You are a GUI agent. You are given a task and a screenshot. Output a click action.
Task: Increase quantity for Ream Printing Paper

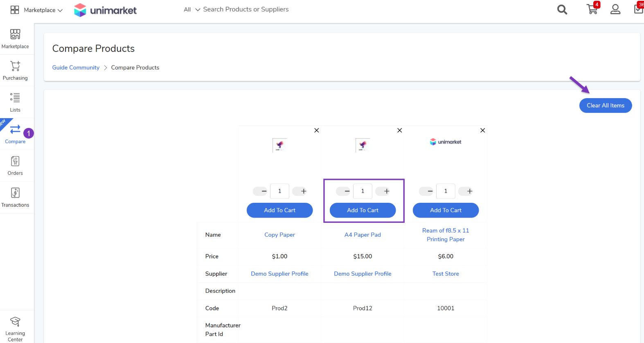(470, 191)
